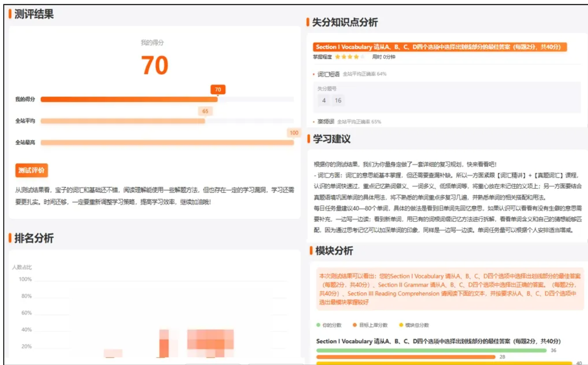
Task: Toggle the orange 目标上岸分数 legend item
Action: [370, 325]
